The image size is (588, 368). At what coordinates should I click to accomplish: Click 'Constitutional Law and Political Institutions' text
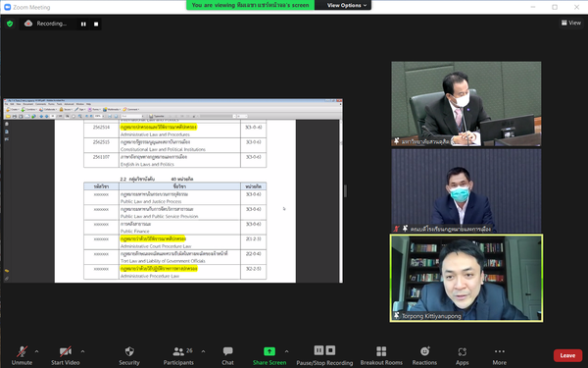click(163, 149)
